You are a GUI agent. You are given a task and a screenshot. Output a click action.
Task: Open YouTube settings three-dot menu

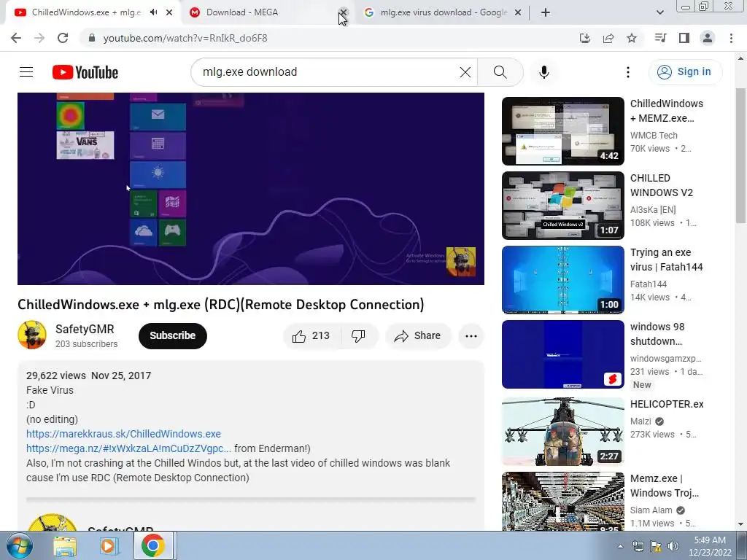click(628, 72)
